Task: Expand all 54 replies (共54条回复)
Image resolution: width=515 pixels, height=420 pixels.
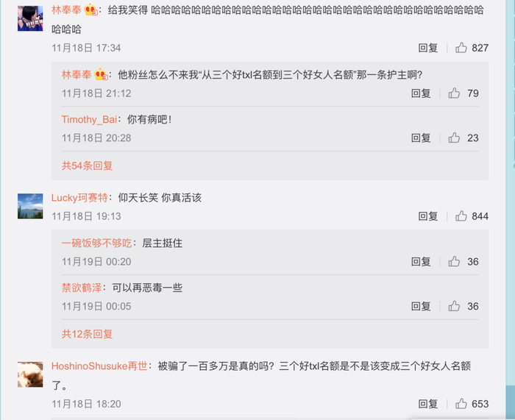Action: coord(87,165)
